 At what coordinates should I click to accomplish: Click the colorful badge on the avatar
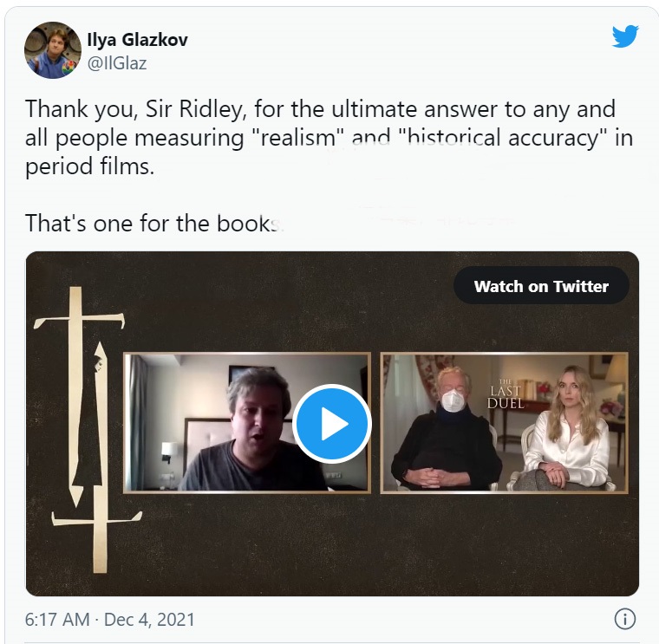(x=69, y=68)
